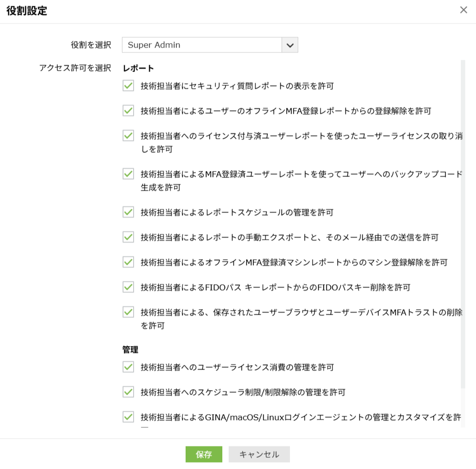Close the 役割設定 dialog with X
Screen dimensions: 476x469
click(463, 10)
